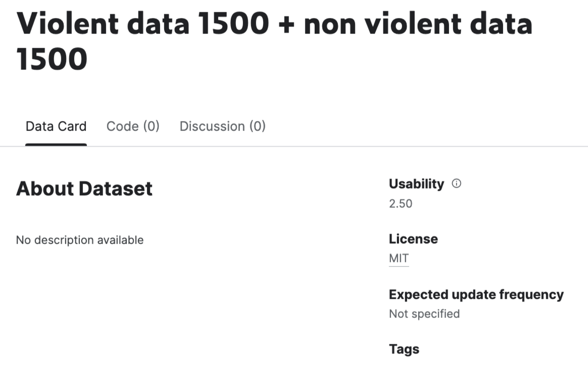Click the Usability info icon
Viewport: 588px width, 365px height.
point(456,184)
